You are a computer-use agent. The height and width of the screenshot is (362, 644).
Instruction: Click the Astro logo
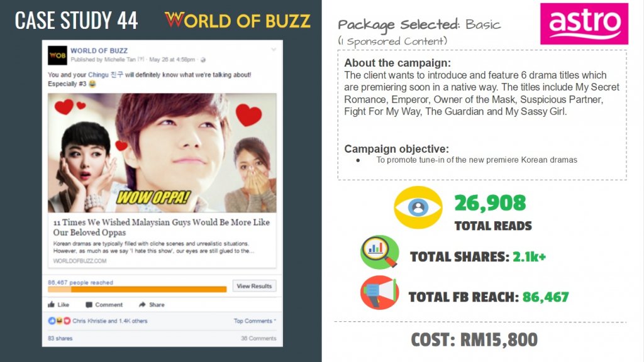(x=584, y=24)
